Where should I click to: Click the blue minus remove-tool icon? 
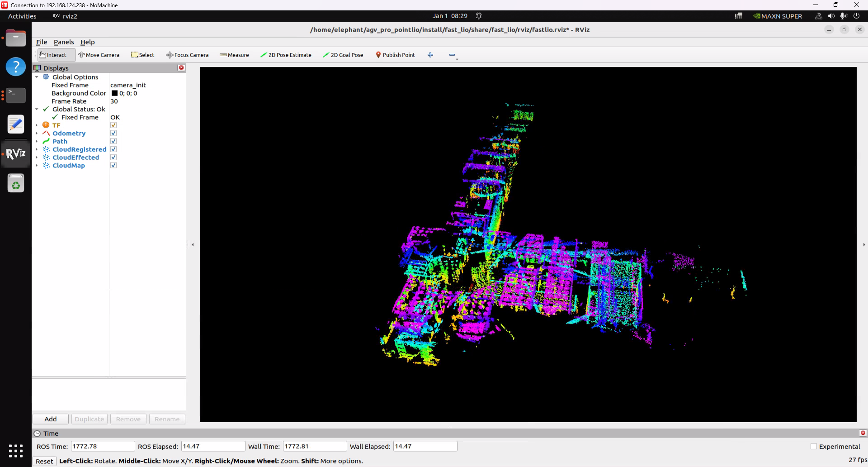[452, 55]
